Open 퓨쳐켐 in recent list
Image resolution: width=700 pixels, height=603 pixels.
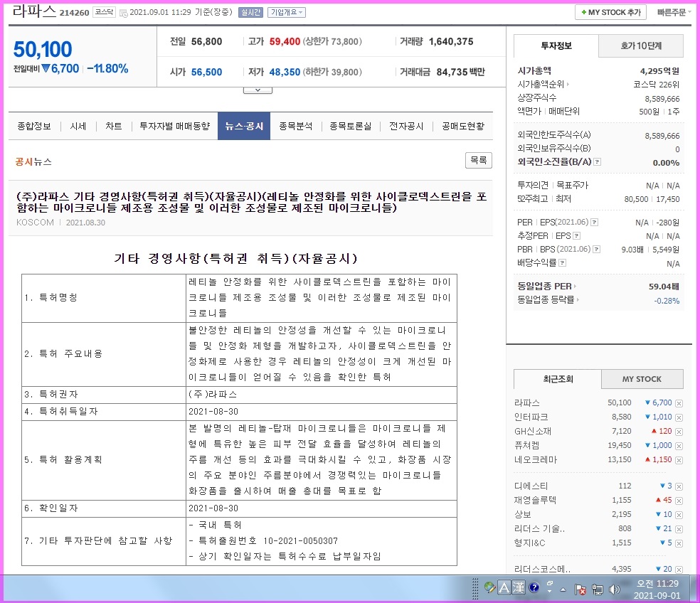coord(527,445)
